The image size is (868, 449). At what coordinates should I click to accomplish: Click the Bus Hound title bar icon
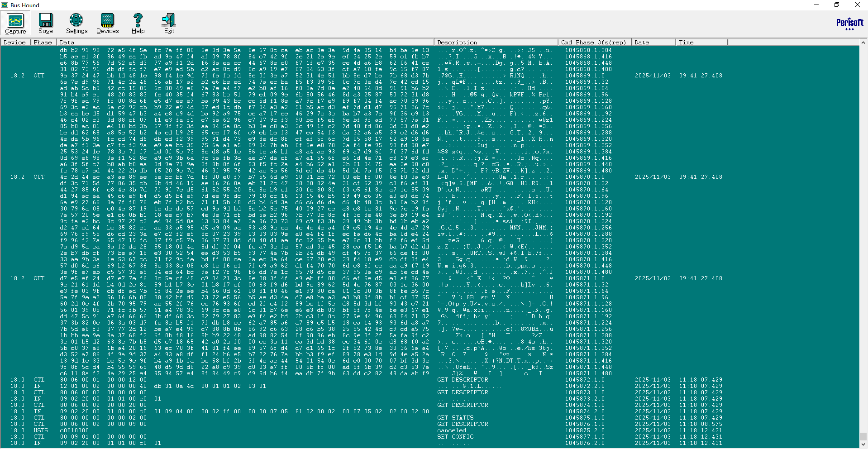(5, 5)
